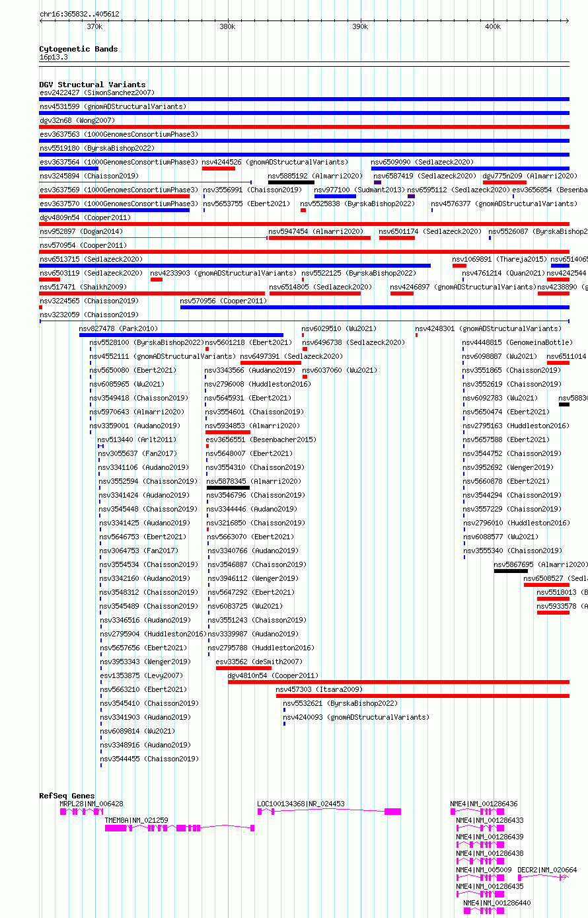Click the RefSeq Genes track title
This screenshot has width=588, height=918.
click(67, 796)
